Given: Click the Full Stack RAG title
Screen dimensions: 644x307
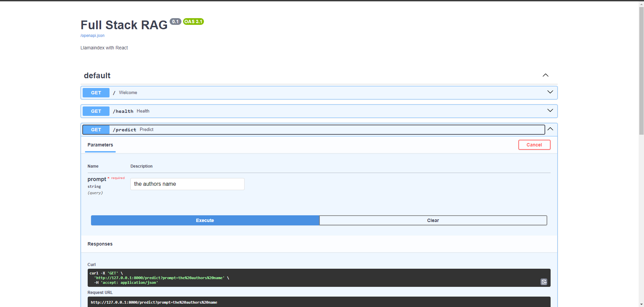Looking at the screenshot, I should pyautogui.click(x=124, y=25).
